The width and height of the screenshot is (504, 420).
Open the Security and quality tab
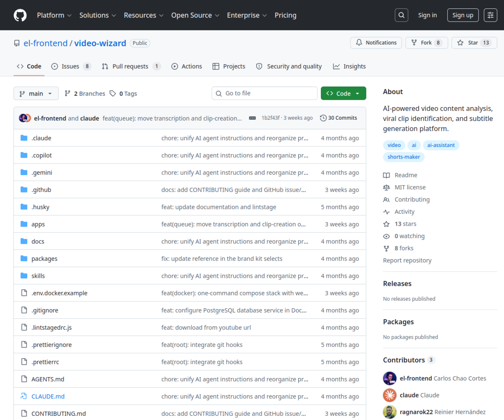point(289,66)
